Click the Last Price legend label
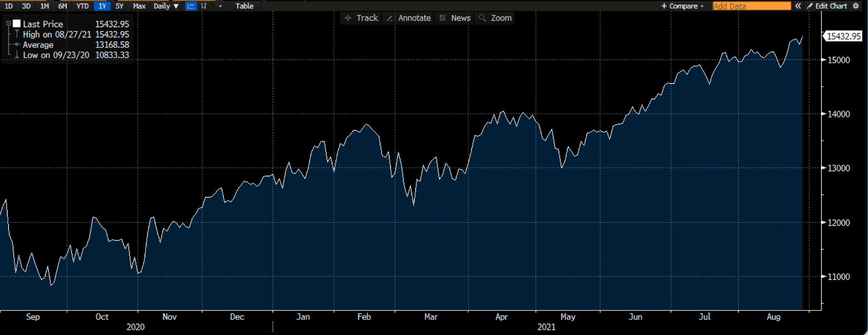Image resolution: width=868 pixels, height=335 pixels. [x=43, y=24]
